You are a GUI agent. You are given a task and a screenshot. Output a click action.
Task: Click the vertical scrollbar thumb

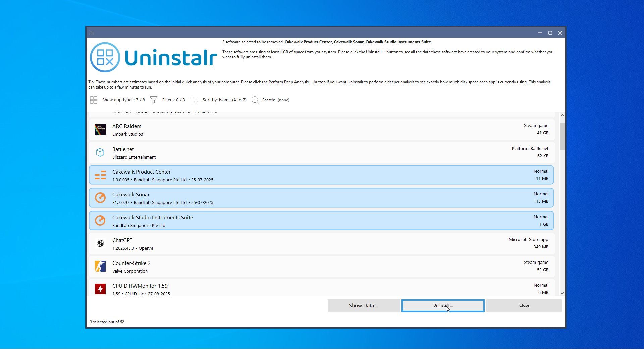click(562, 137)
